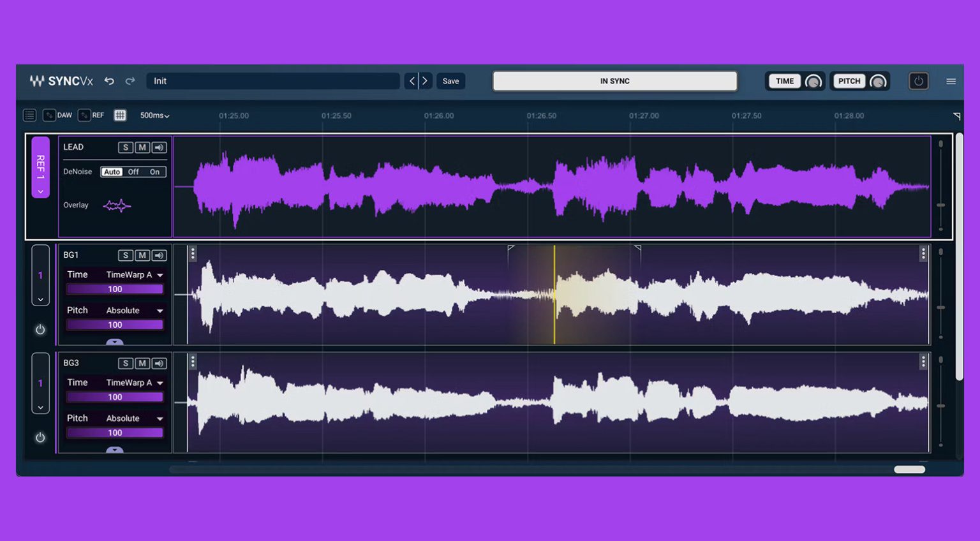Click the IN SYNC status button

tap(614, 81)
